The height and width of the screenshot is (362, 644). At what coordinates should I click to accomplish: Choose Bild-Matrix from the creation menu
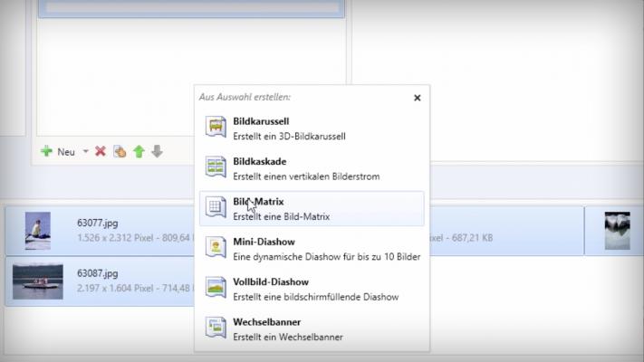259,202
